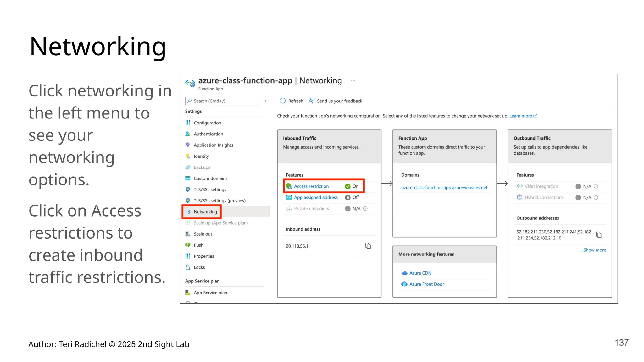Select Networking in the left menu
The image size is (644, 362).
click(205, 211)
